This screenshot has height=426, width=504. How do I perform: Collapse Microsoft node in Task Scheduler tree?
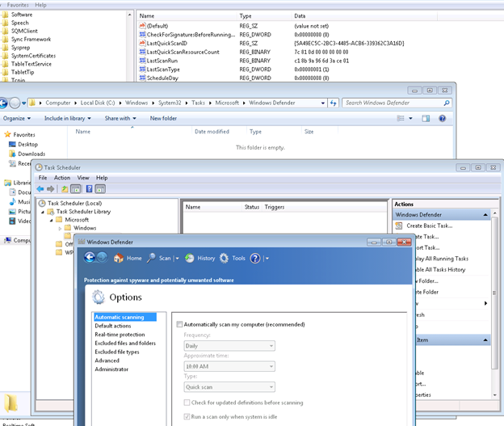tap(51, 221)
